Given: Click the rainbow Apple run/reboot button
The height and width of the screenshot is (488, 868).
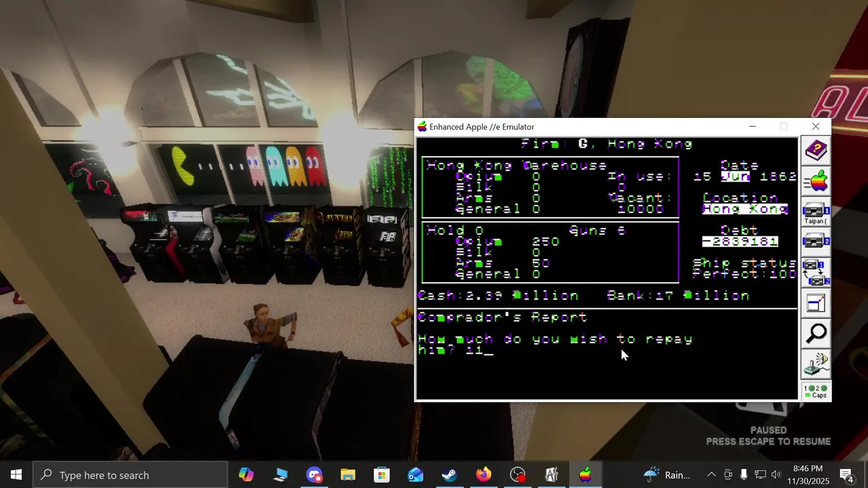Looking at the screenshot, I should [x=816, y=181].
